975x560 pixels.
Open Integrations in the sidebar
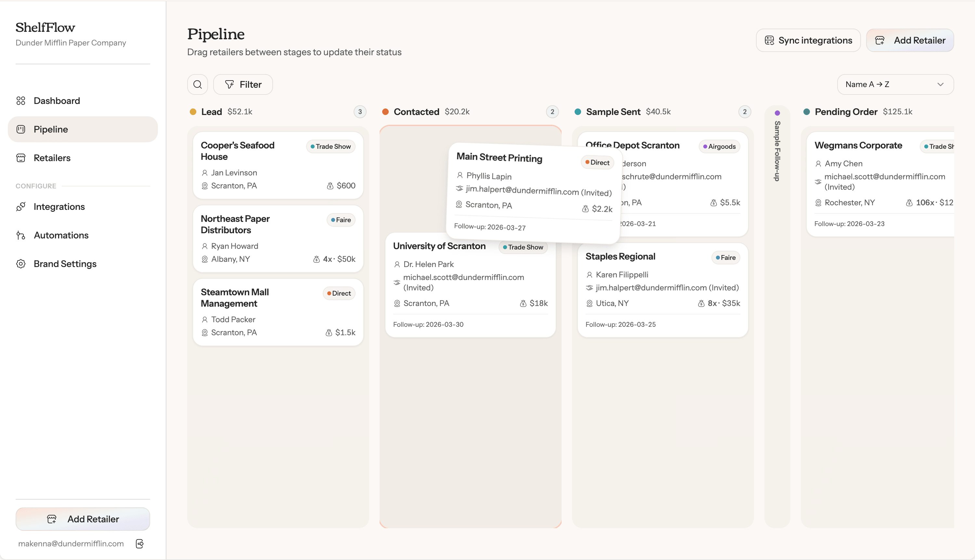click(x=83, y=207)
